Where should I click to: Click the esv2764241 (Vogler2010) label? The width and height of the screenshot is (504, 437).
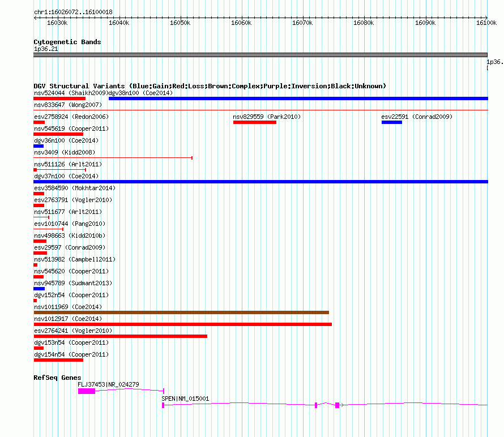[73, 331]
